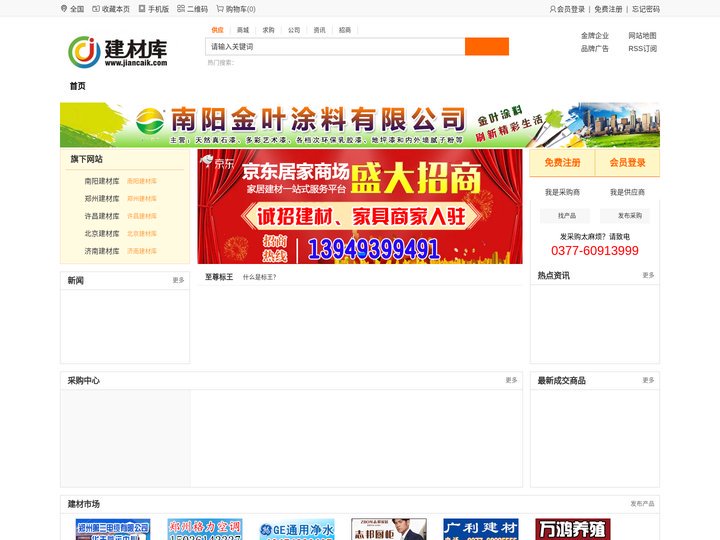Click the 手机版 mobile phone icon
The image size is (720, 540).
(x=142, y=9)
